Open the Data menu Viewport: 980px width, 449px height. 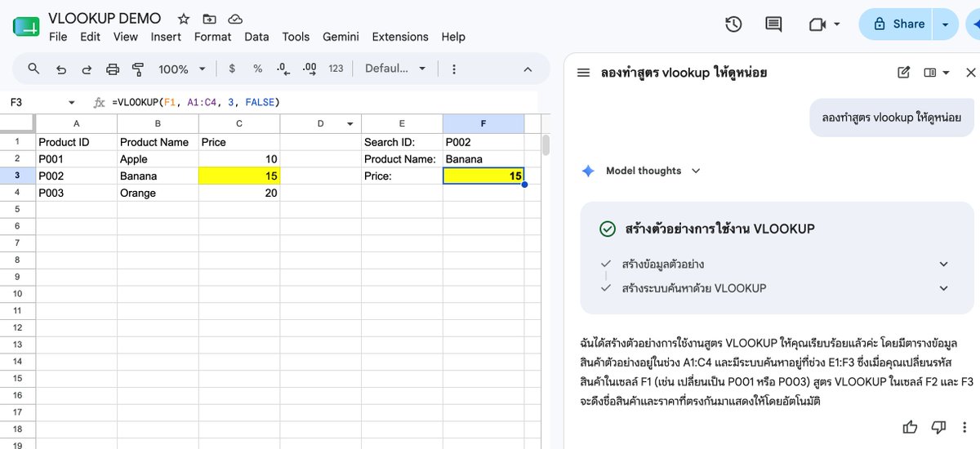[256, 37]
